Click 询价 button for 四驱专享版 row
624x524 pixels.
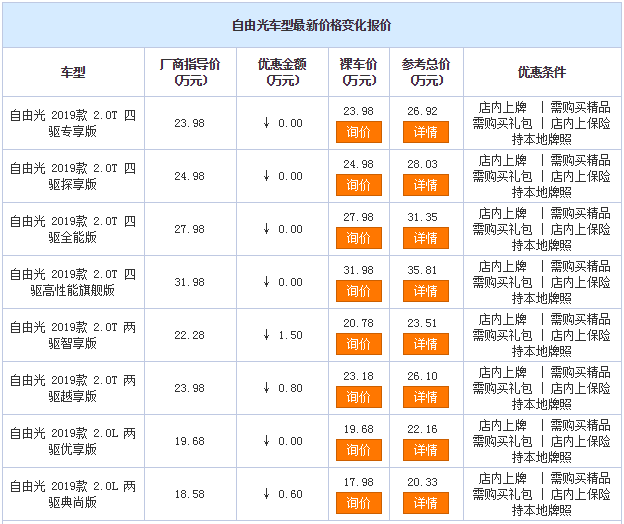pos(359,132)
